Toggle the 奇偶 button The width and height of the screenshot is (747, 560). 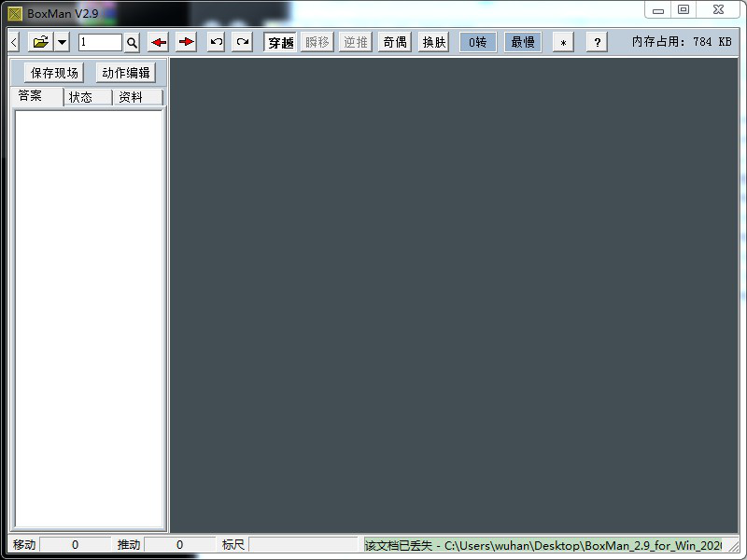coord(395,42)
